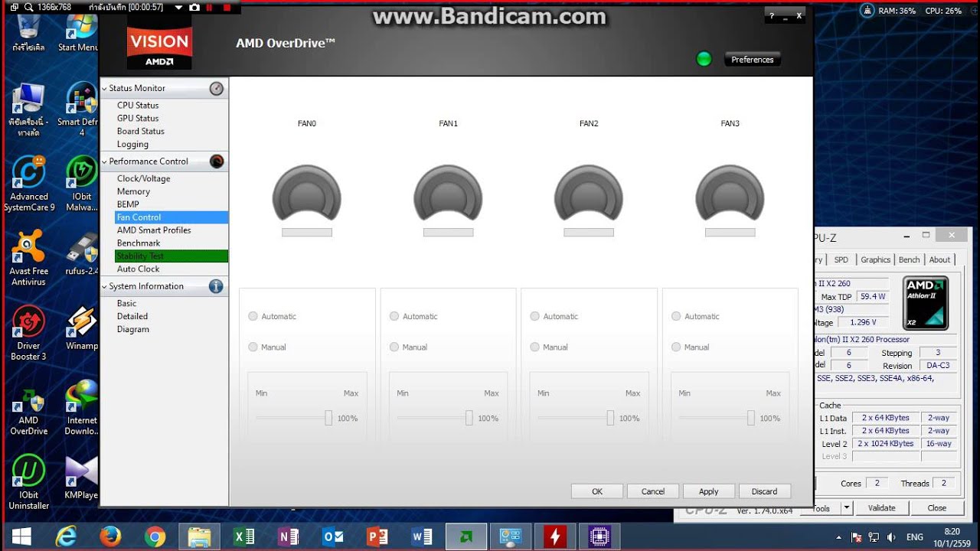Click the Status Monitor gauge icon

point(217,88)
